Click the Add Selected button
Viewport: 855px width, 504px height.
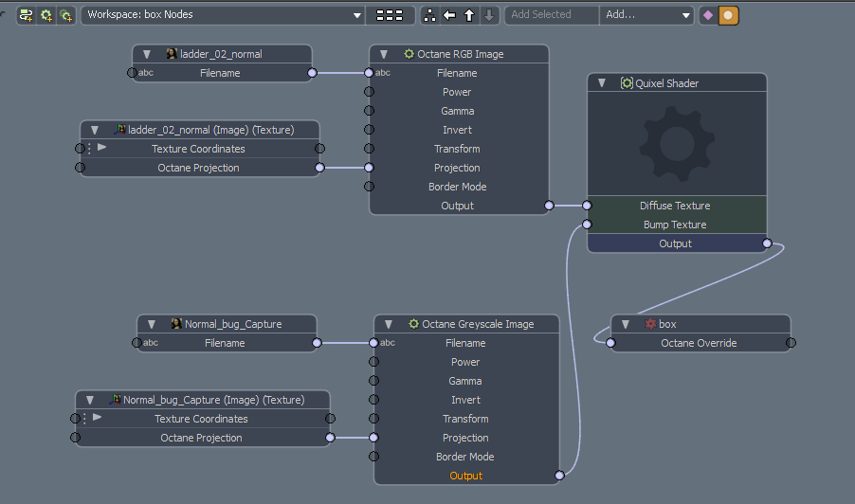coord(552,15)
